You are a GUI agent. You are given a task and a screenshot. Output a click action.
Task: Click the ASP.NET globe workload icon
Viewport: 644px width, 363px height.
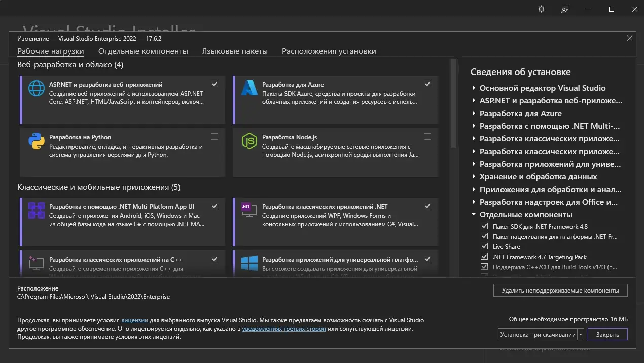coord(37,88)
